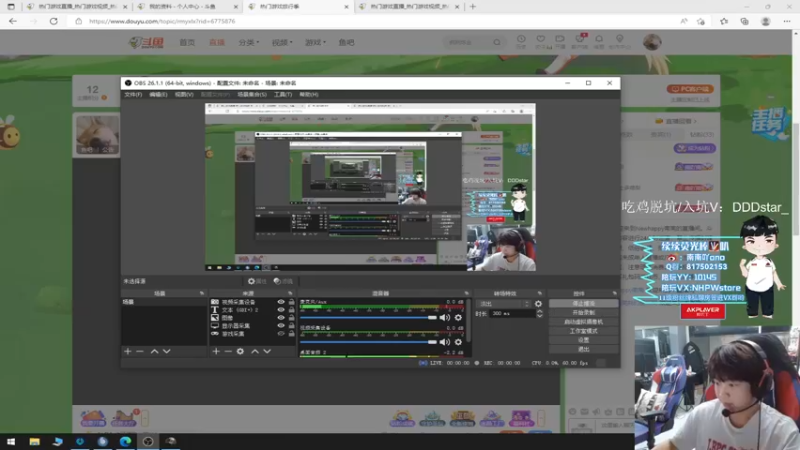Viewport: 800px width, 450px height.
Task: Toggle visibility of 文本 (GDI+) 2 source
Action: pyautogui.click(x=281, y=310)
